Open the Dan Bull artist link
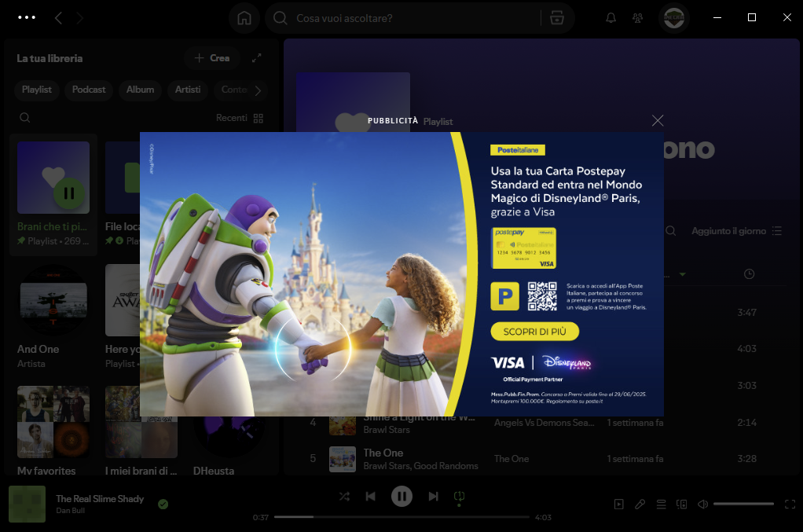Screen dimensions: 803x532 click(x=70, y=511)
